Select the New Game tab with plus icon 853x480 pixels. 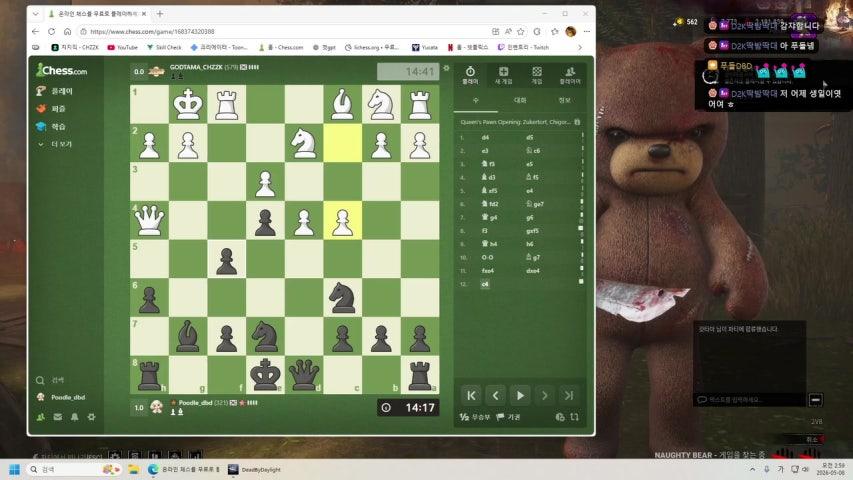[503, 75]
